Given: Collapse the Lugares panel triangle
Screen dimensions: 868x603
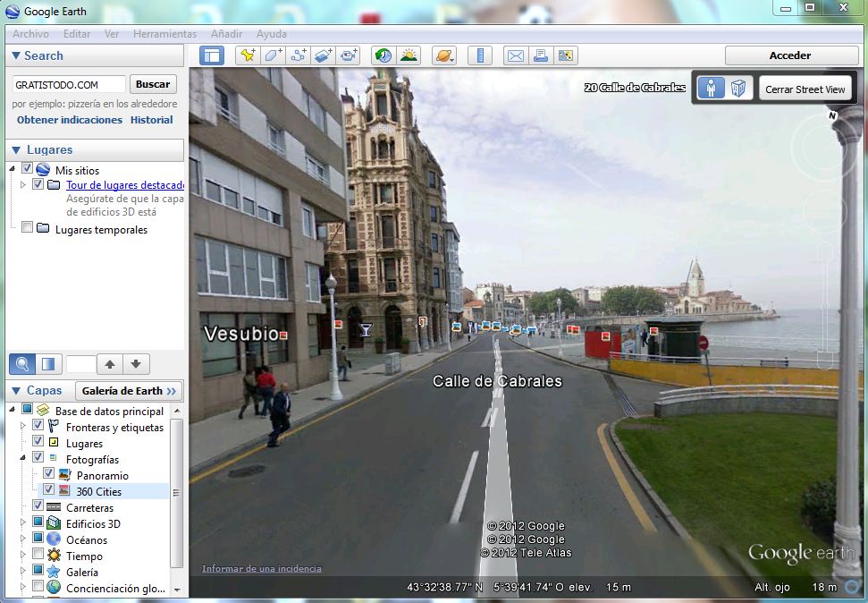Looking at the screenshot, I should pos(16,149).
